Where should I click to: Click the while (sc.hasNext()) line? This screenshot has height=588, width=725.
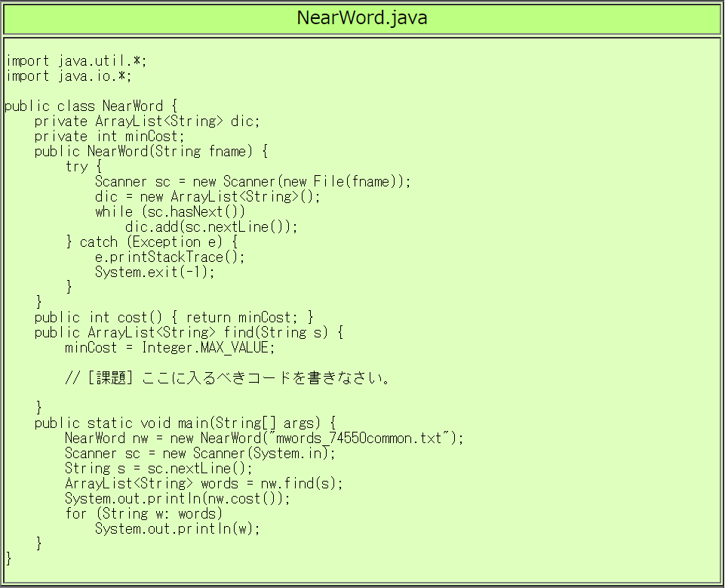(170, 212)
